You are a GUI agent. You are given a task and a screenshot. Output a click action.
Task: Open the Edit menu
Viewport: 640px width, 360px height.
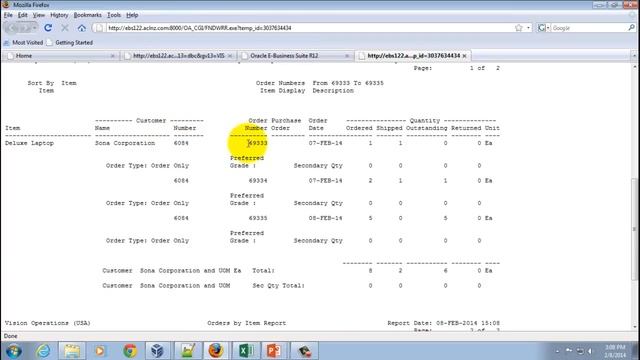[22, 15]
